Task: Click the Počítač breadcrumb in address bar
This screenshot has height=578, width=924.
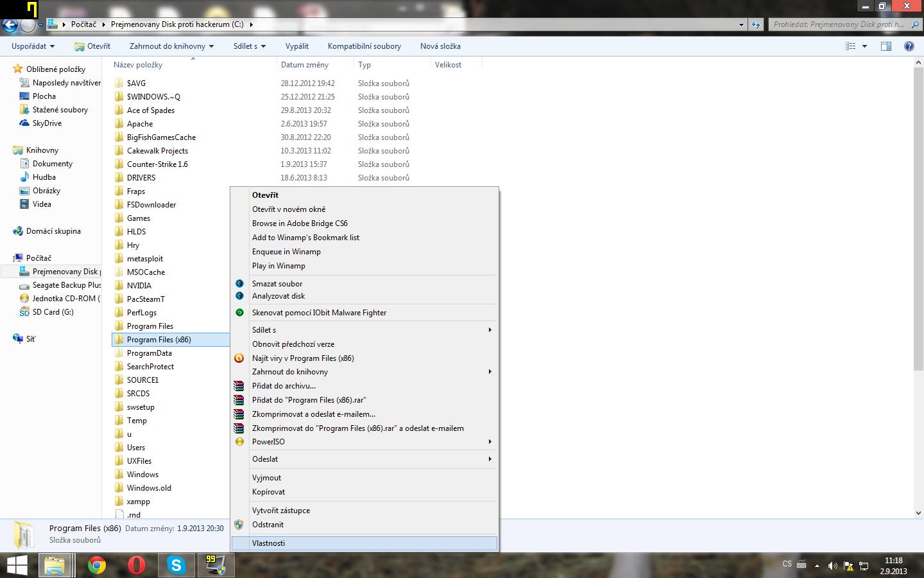Action: 83,24
